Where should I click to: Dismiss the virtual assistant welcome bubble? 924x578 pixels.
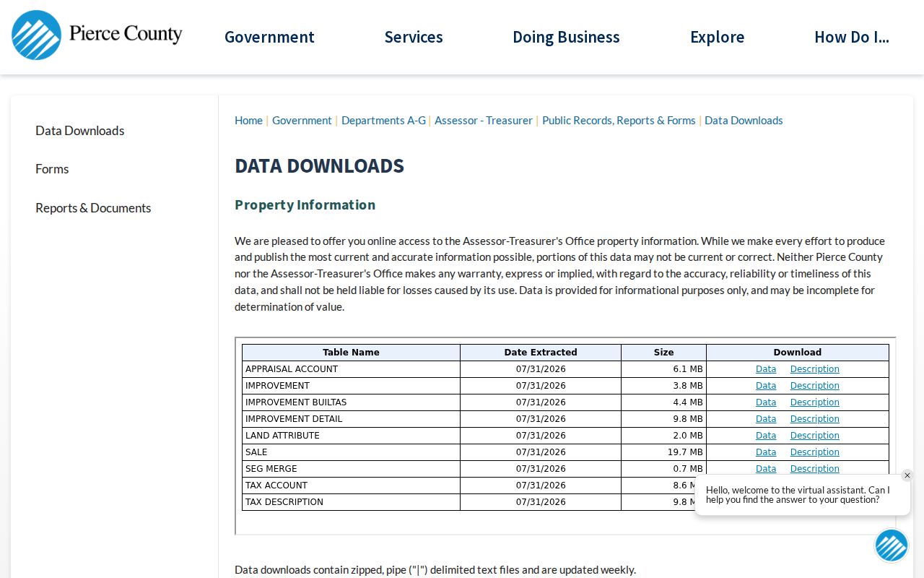click(x=907, y=475)
